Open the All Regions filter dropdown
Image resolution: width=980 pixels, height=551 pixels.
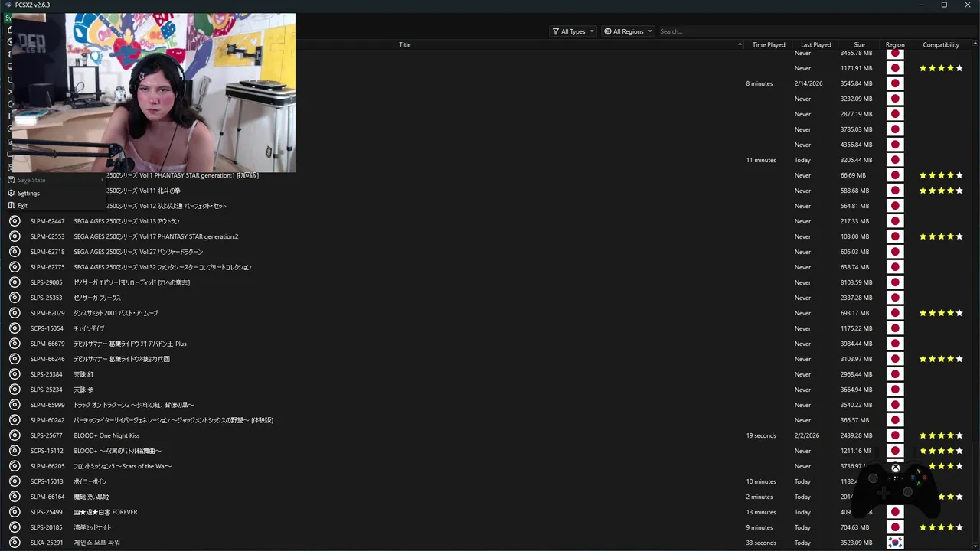coord(628,31)
